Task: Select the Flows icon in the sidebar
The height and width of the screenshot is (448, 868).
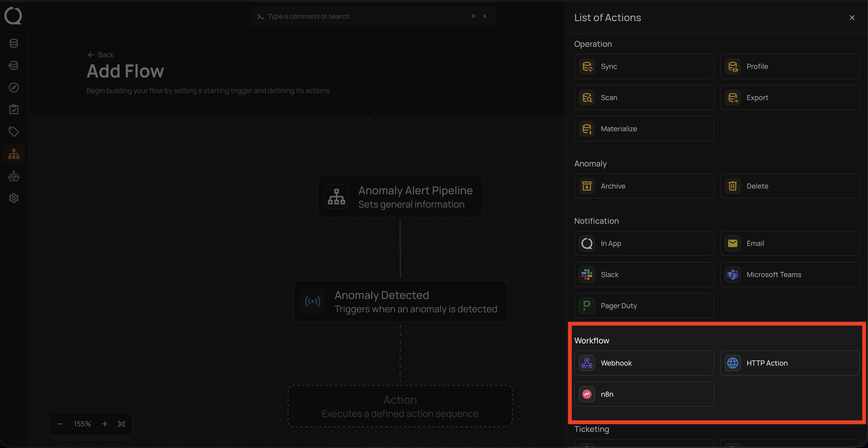Action: click(x=14, y=154)
